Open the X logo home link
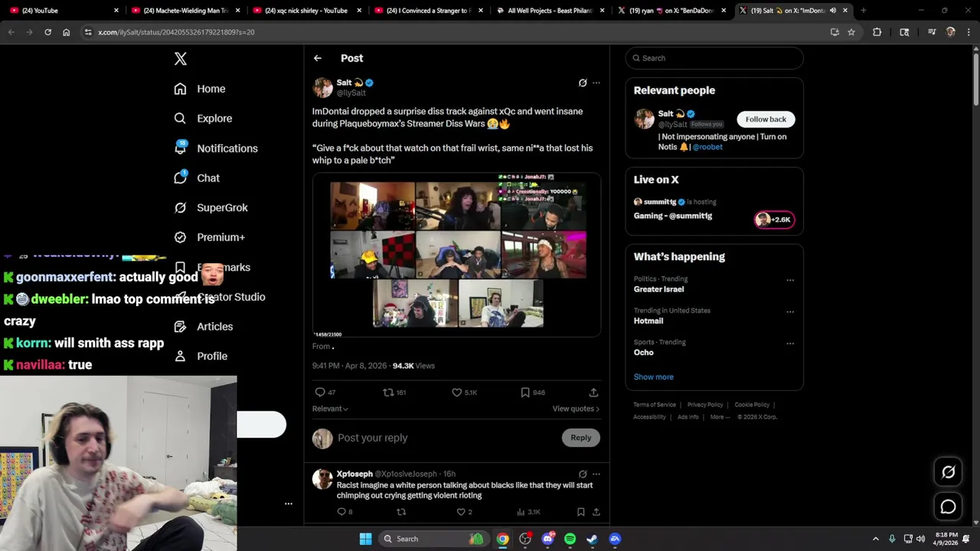The height and width of the screenshot is (551, 980). click(181, 59)
